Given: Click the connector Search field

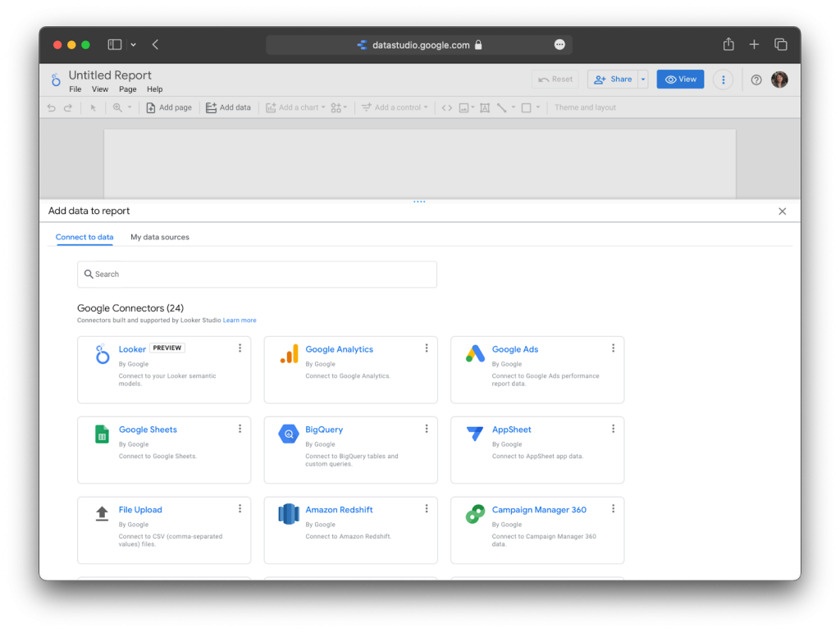Looking at the screenshot, I should (x=257, y=274).
